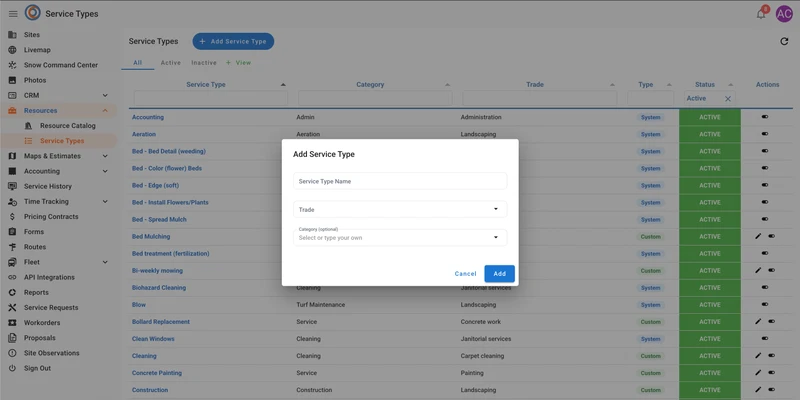The height and width of the screenshot is (400, 800).
Task: Expand Fleet sidebar section
Action: pyautogui.click(x=105, y=262)
